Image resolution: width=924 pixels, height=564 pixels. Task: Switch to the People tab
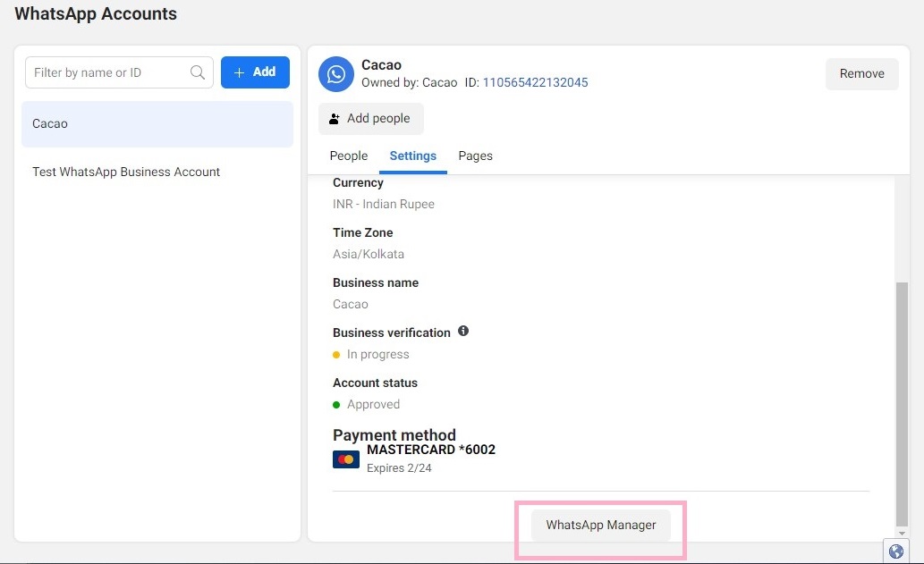click(x=349, y=156)
